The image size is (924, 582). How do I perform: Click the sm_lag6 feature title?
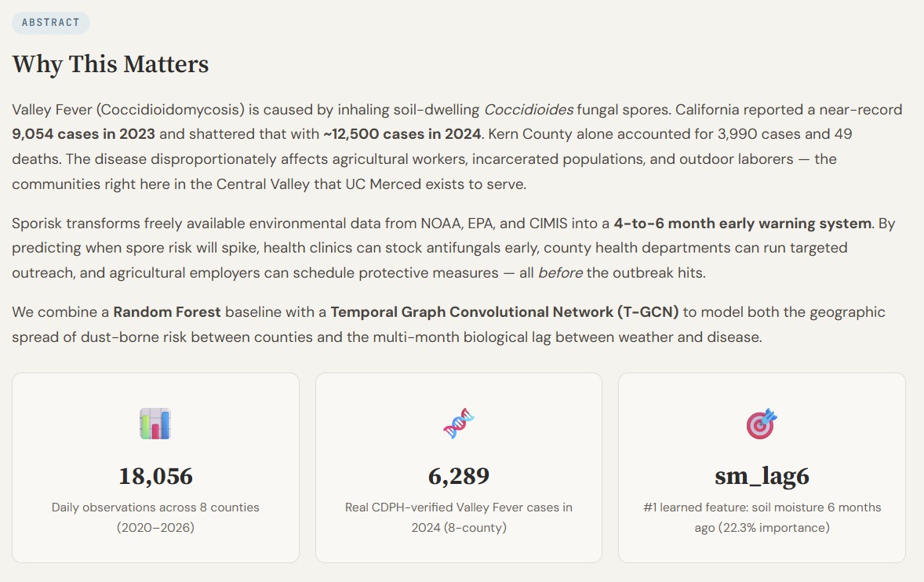[x=762, y=476]
